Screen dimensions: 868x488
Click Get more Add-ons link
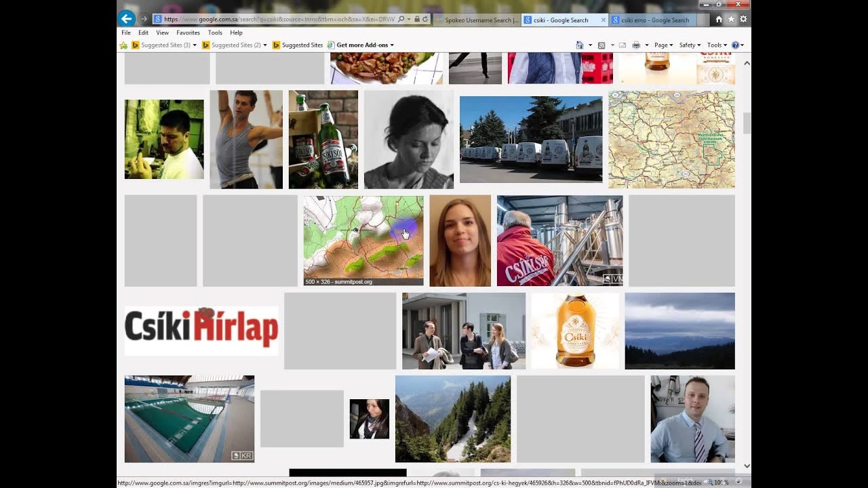point(361,45)
